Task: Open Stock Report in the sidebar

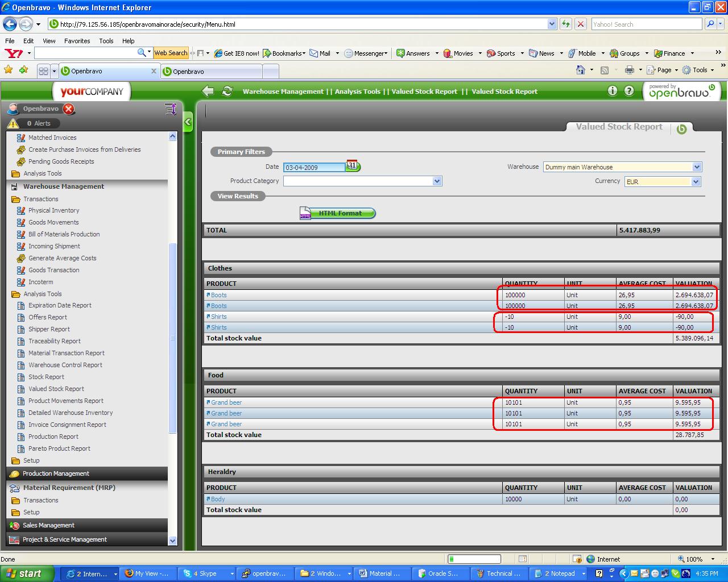Action: tap(46, 377)
